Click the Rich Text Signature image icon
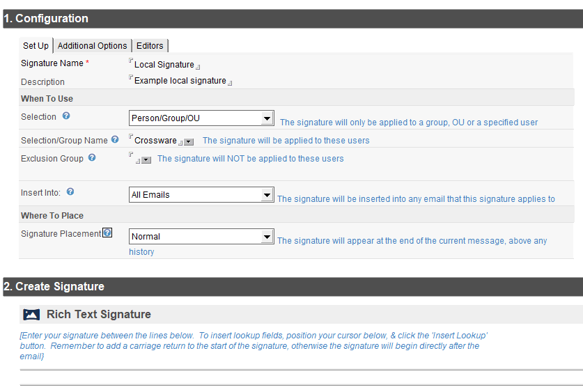Screen dimensions: 583x392 (31, 315)
